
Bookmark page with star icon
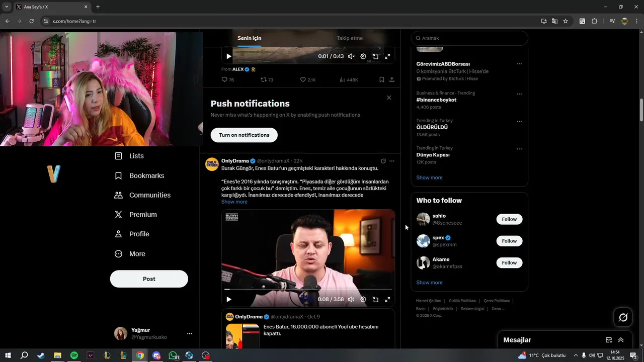[x=566, y=21]
